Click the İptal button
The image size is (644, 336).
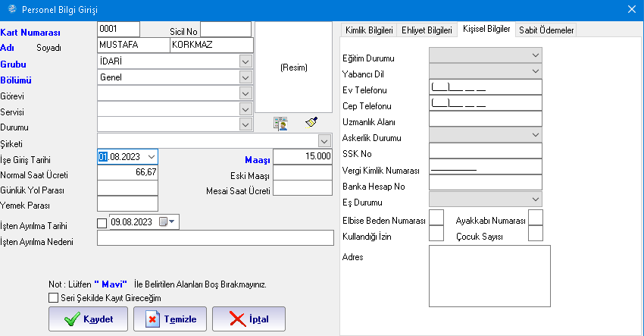(x=249, y=319)
